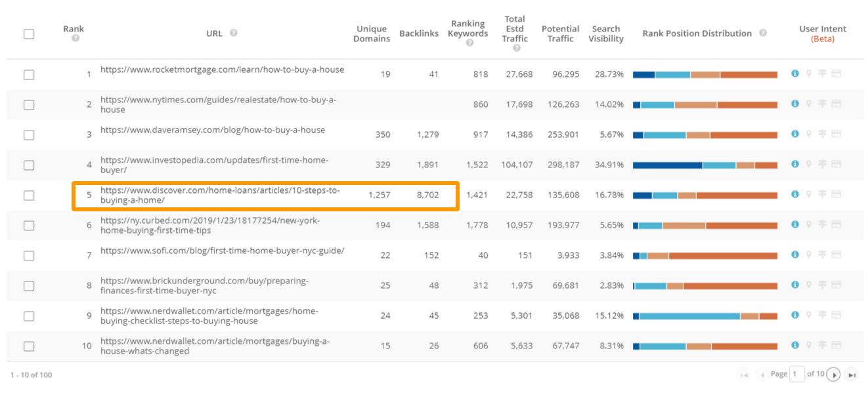
Task: Tick the ny.curbed.com row checkbox
Action: (29, 226)
